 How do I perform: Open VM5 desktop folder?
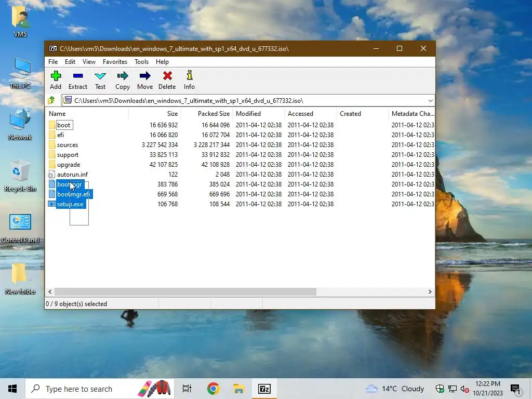click(x=20, y=22)
